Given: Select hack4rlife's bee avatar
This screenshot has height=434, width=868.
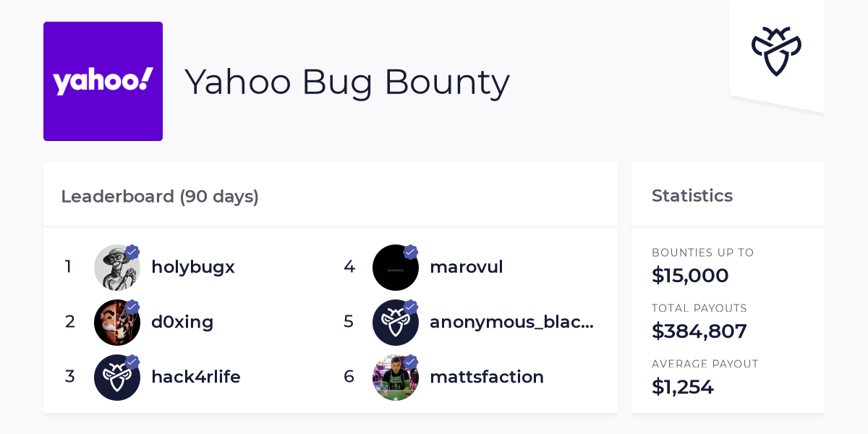Looking at the screenshot, I should coord(117,377).
